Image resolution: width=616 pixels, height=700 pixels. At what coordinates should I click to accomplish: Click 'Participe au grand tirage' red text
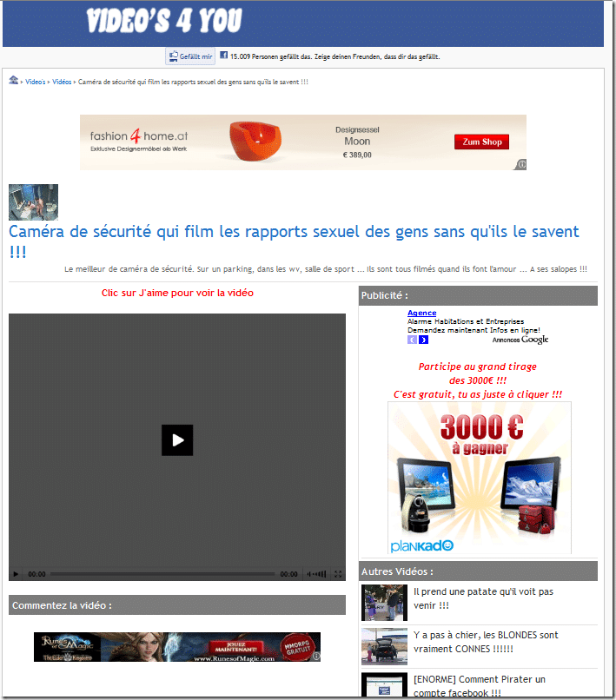(x=477, y=367)
